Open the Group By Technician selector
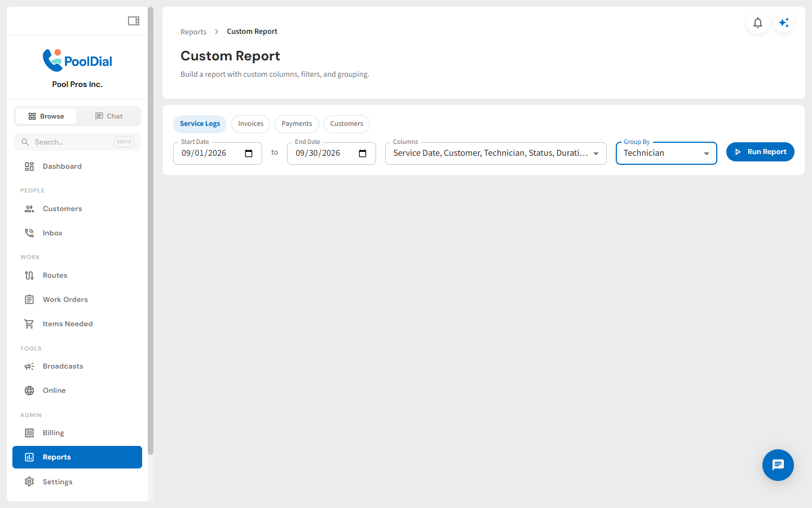812x508 pixels. tap(666, 154)
